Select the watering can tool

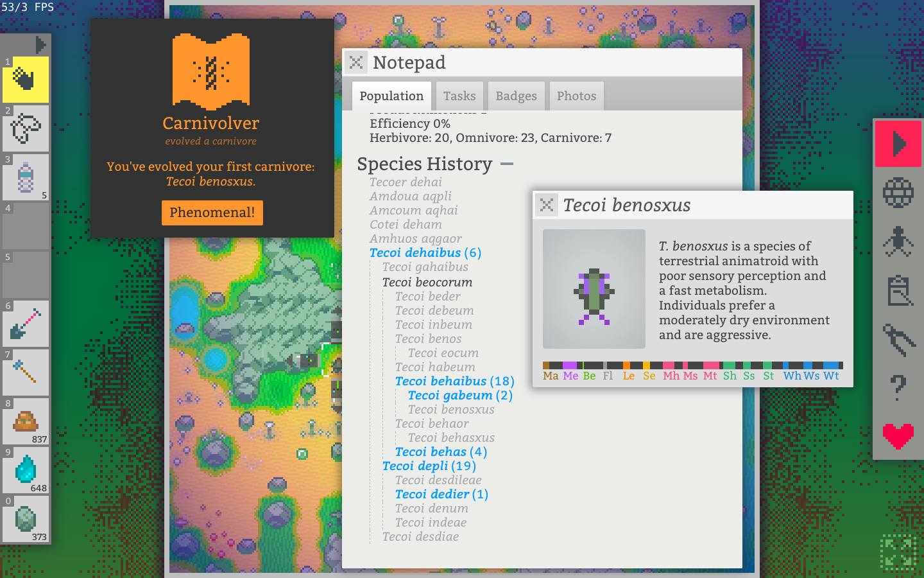(x=26, y=128)
